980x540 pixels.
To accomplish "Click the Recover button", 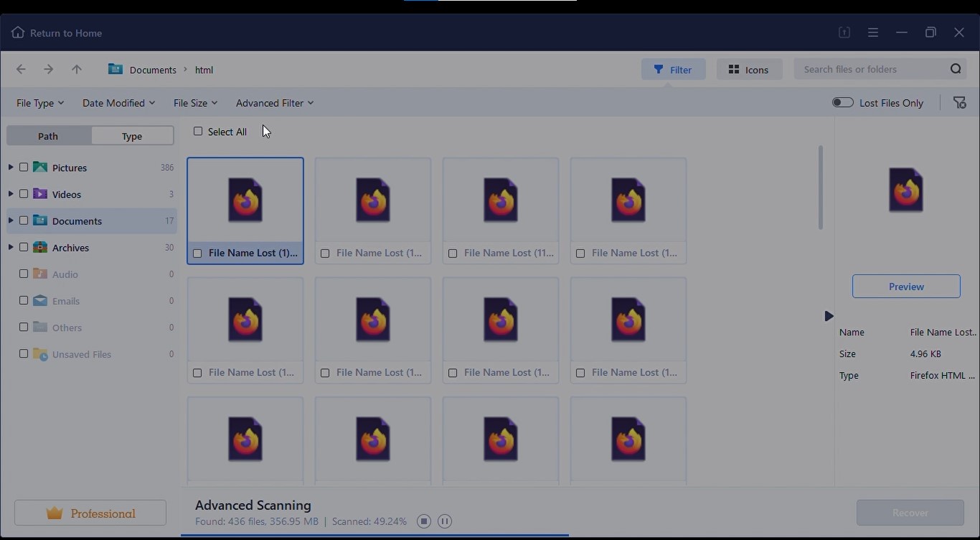I will coord(910,513).
